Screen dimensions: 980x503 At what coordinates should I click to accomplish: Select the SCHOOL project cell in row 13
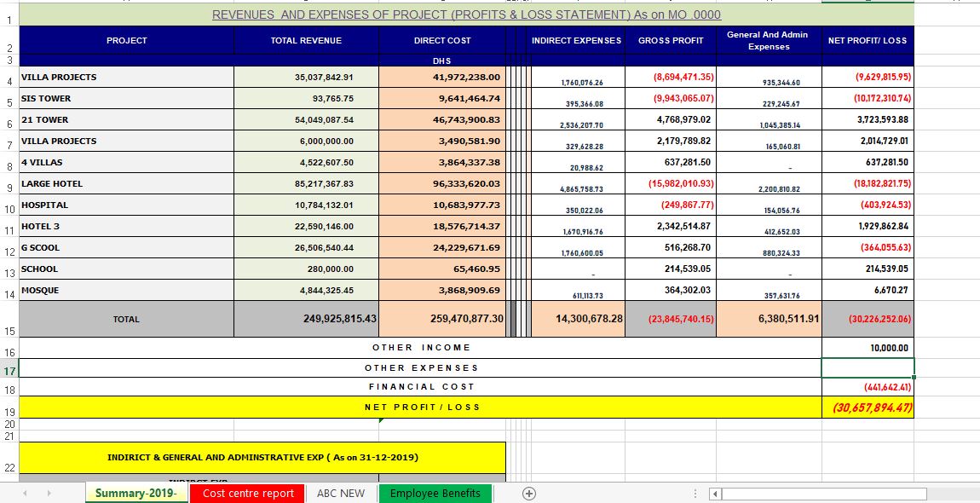(126, 269)
